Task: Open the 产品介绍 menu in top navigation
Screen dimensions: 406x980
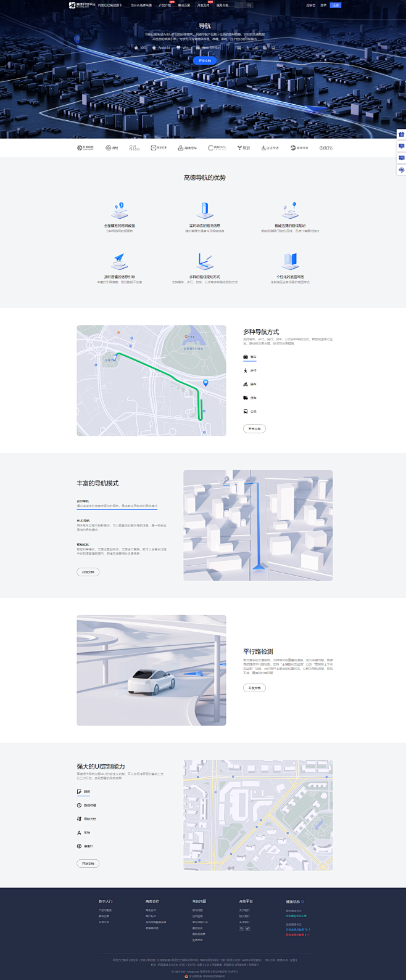Action: pos(165,5)
